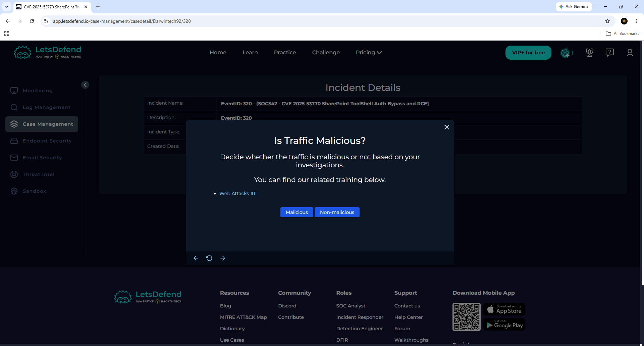644x346 pixels.
Task: Open the SOC Analyst role link
Action: pos(351,306)
